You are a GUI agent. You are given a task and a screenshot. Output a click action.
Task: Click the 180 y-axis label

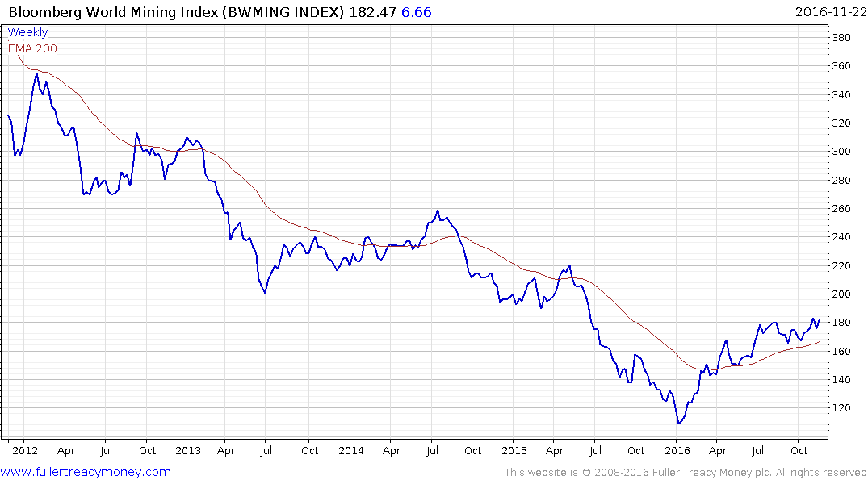[x=841, y=323]
